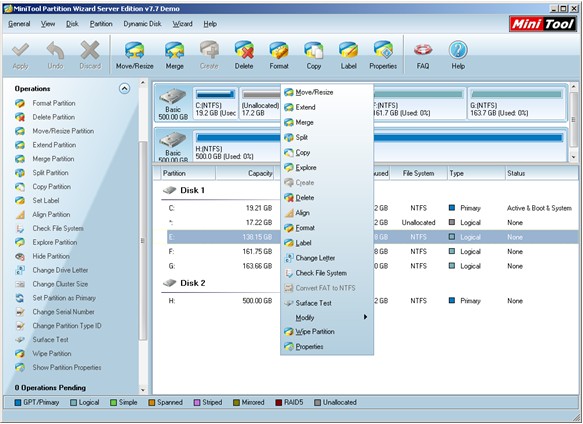Screen dimensions: 583x424
Task: Choose Check File System in context menu
Action: point(327,273)
